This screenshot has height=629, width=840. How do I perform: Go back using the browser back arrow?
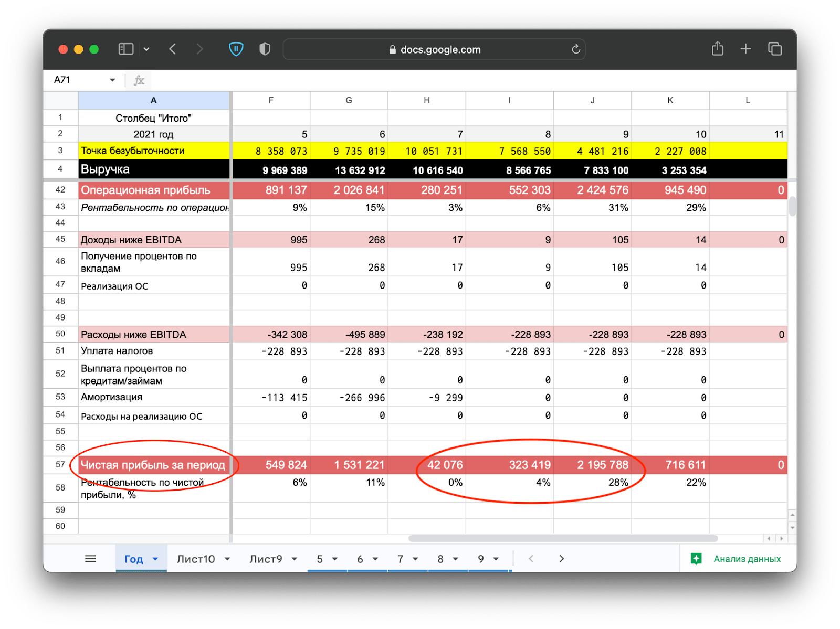coord(173,49)
